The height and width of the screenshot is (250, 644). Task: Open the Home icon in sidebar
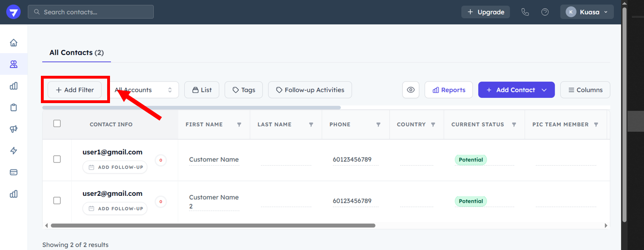point(14,43)
